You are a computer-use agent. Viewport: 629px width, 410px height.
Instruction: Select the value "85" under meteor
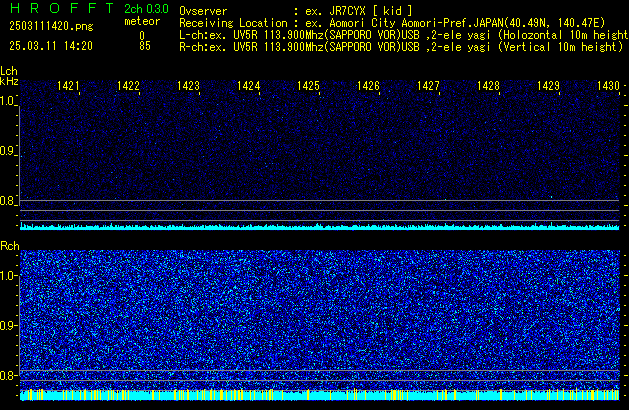pyautogui.click(x=145, y=46)
